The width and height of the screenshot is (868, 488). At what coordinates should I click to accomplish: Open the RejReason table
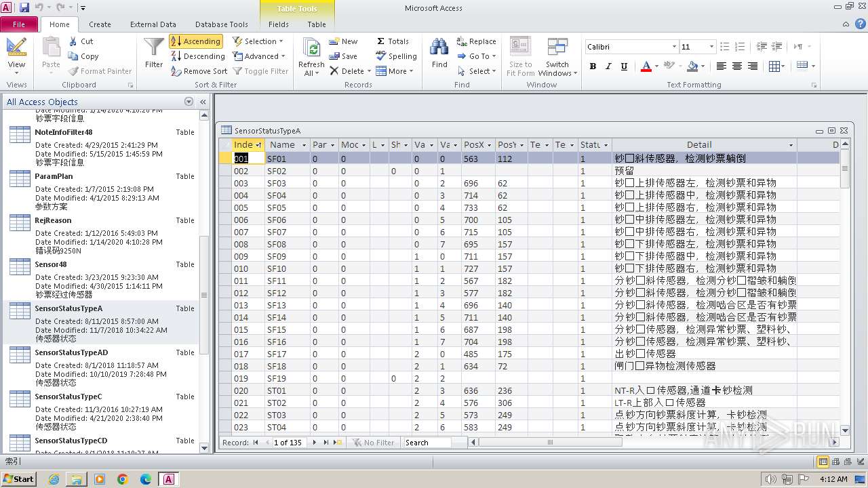click(x=102, y=235)
